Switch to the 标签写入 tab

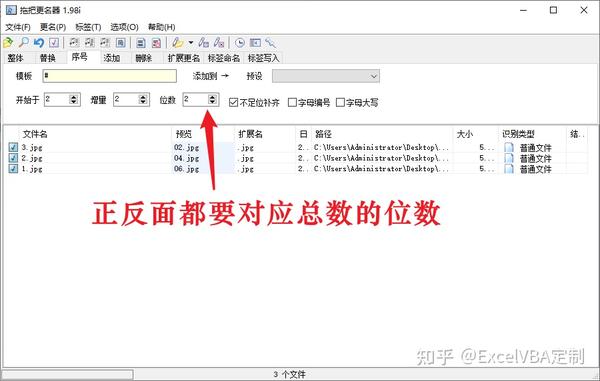click(264, 58)
